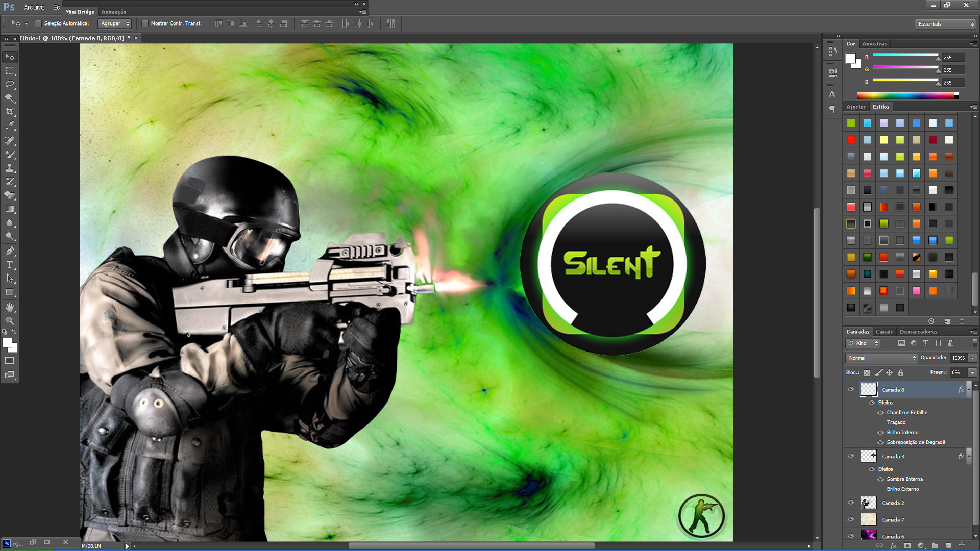Image resolution: width=980 pixels, height=551 pixels.
Task: Hide the Camada 8 layer
Action: click(x=851, y=390)
